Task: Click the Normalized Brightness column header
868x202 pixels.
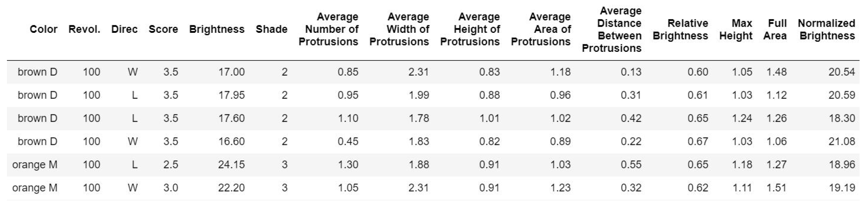Action: pos(826,29)
